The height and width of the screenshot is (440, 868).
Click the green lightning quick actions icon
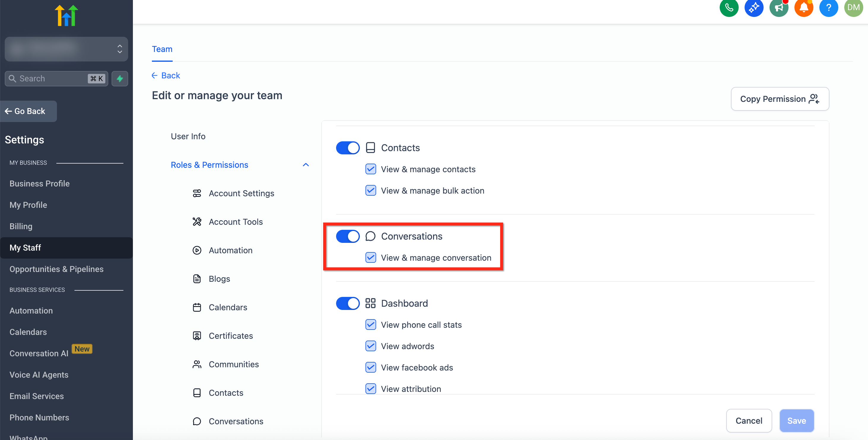[x=120, y=79]
